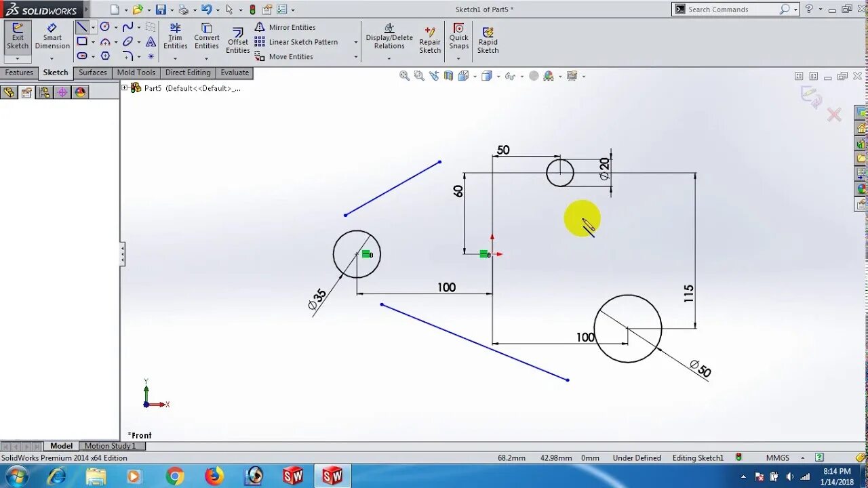Click the Smart Dimension button
The image size is (868, 488).
(x=52, y=37)
